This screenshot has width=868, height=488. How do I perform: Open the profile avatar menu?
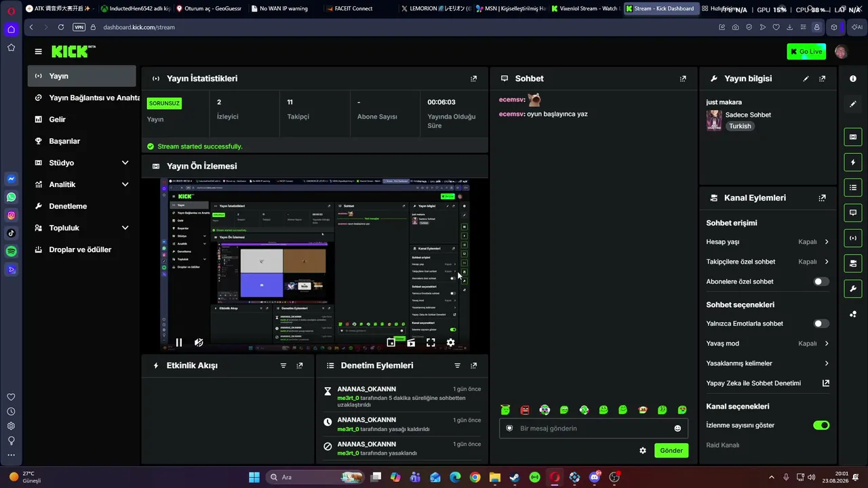click(841, 52)
